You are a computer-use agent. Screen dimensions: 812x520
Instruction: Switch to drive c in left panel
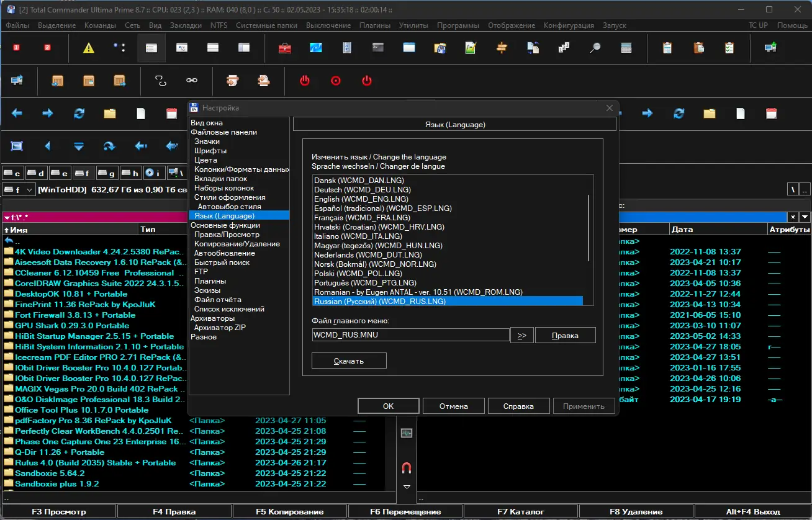[x=12, y=173]
